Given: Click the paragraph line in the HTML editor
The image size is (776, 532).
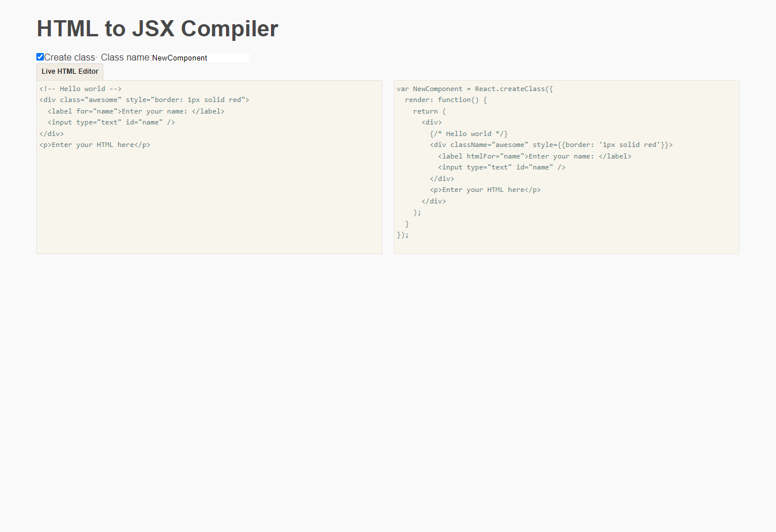Looking at the screenshot, I should click(x=95, y=145).
